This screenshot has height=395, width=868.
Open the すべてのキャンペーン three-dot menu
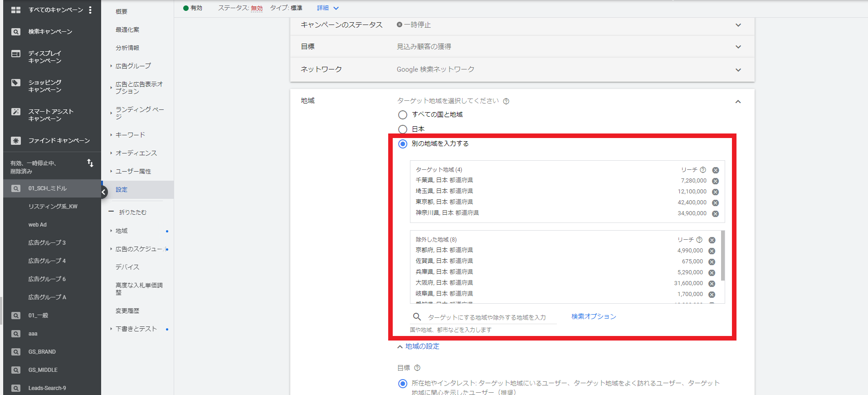pos(90,10)
